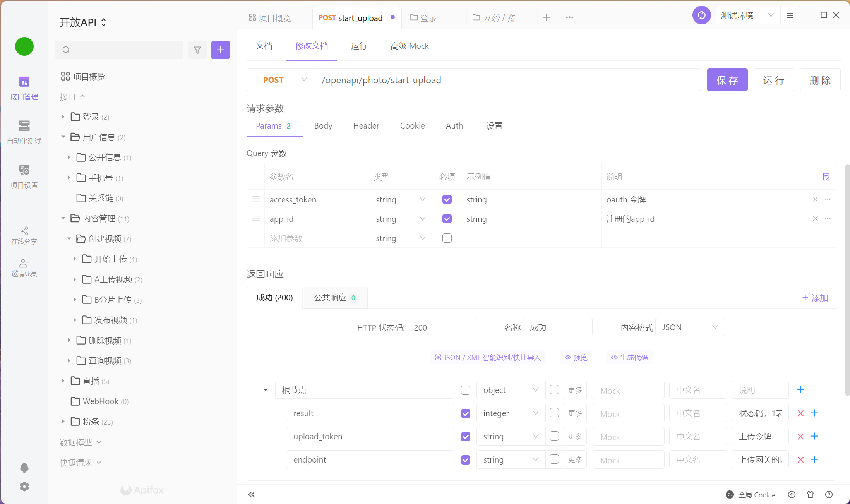Click the 运行 button beside 保存
850x504 pixels.
774,80
